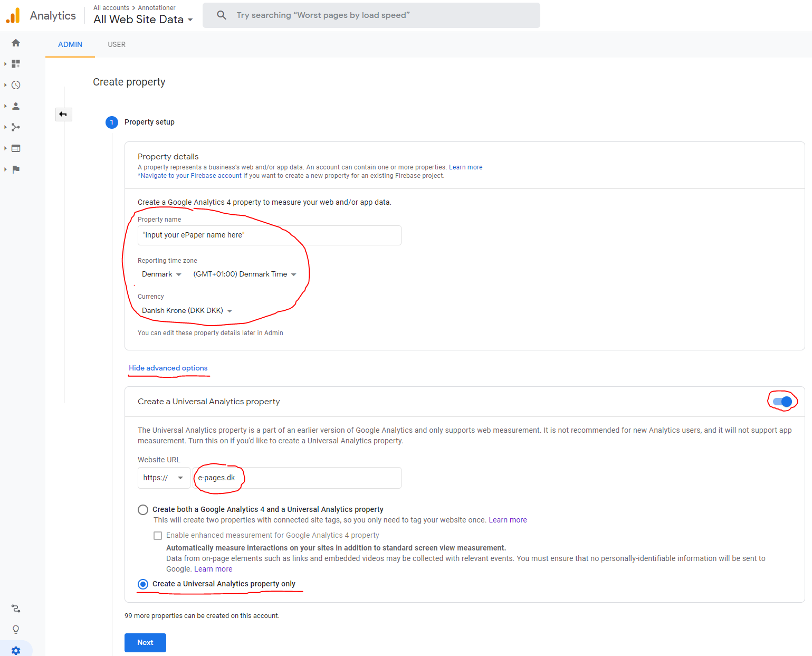Open the Discover lightbulb icon
This screenshot has height=656, width=812.
(x=16, y=630)
